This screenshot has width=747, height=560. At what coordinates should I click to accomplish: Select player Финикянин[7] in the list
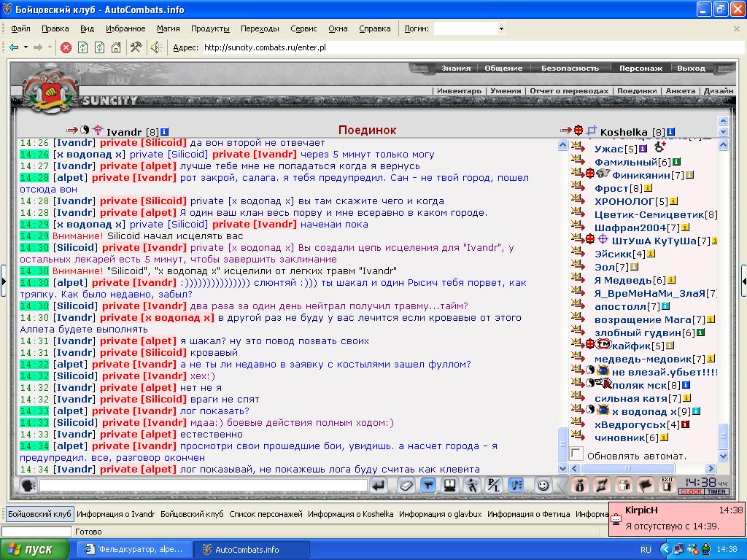coord(648,175)
